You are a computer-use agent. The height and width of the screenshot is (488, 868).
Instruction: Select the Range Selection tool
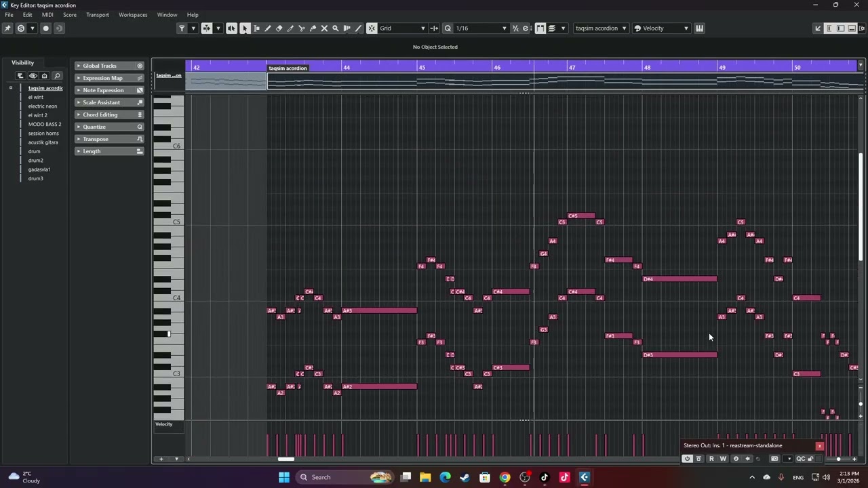[256, 28]
